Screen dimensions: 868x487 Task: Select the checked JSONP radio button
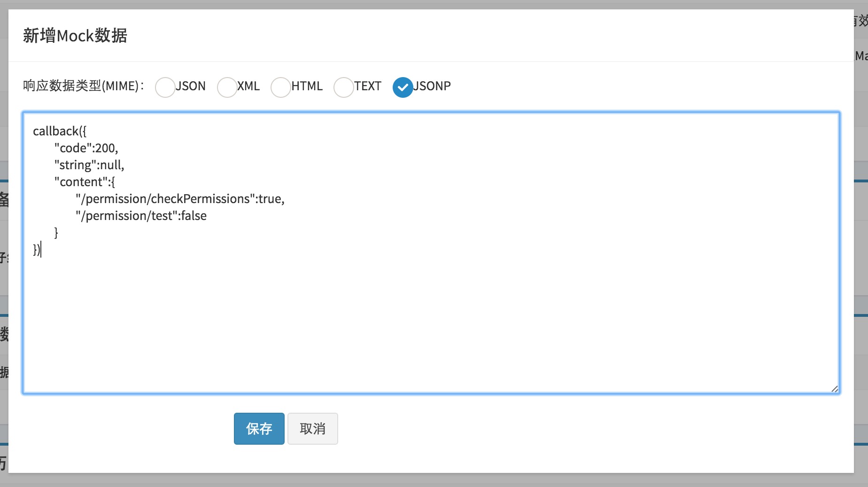[x=403, y=87]
